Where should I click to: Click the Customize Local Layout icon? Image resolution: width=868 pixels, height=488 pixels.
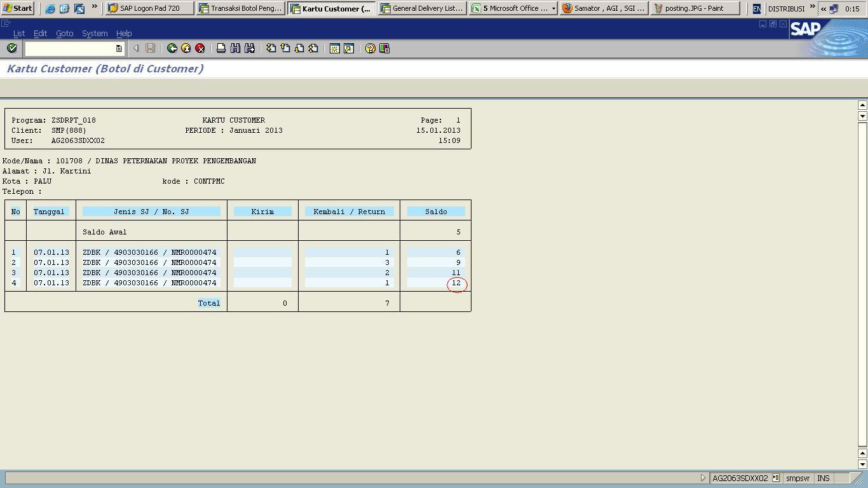tap(384, 48)
